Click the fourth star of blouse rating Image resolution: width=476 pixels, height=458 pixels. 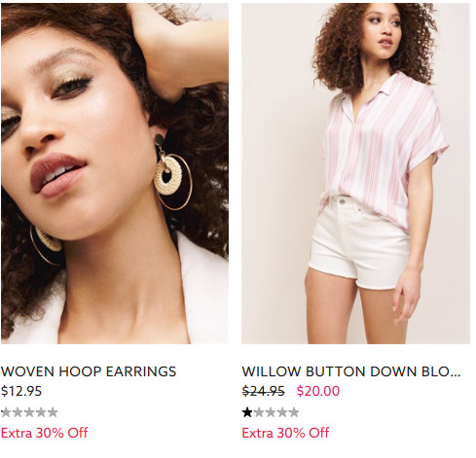(x=282, y=412)
